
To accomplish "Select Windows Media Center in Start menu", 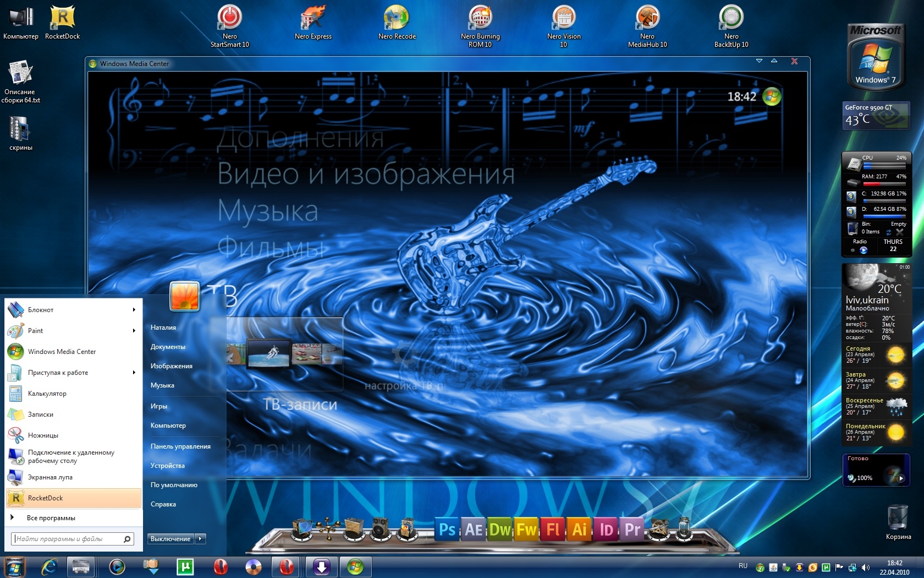I will [x=74, y=352].
